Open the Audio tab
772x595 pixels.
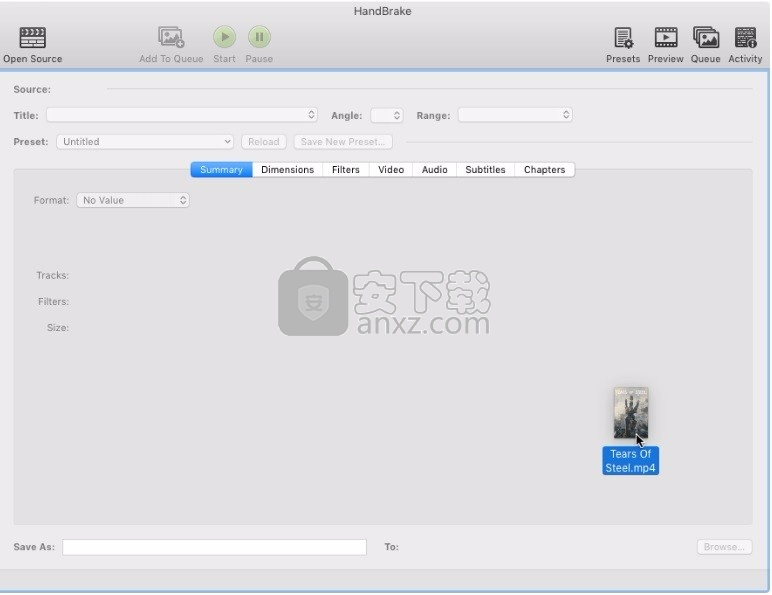pyautogui.click(x=435, y=169)
